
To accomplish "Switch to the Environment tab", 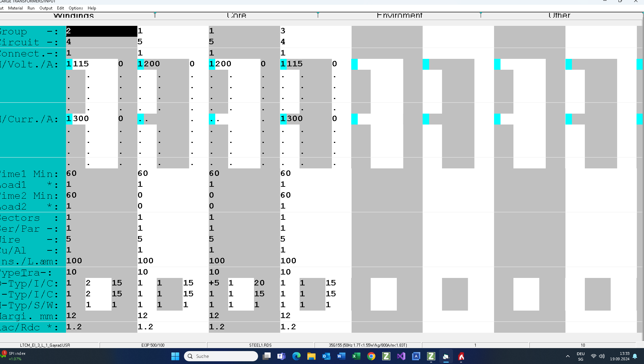I will pos(400,15).
